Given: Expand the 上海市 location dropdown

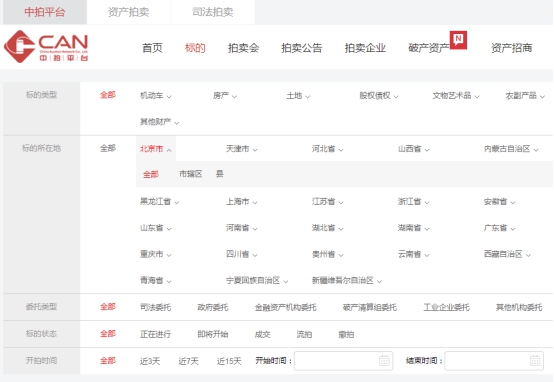Looking at the screenshot, I should (242, 202).
